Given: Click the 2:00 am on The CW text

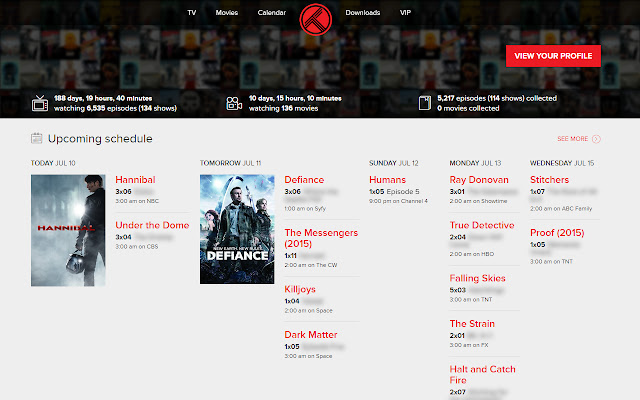Looking at the screenshot, I should (x=311, y=265).
